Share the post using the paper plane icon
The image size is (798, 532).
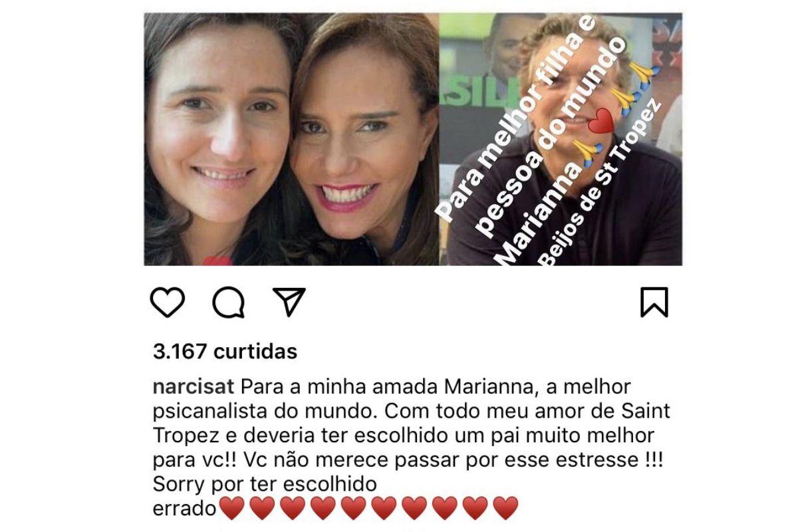[289, 301]
